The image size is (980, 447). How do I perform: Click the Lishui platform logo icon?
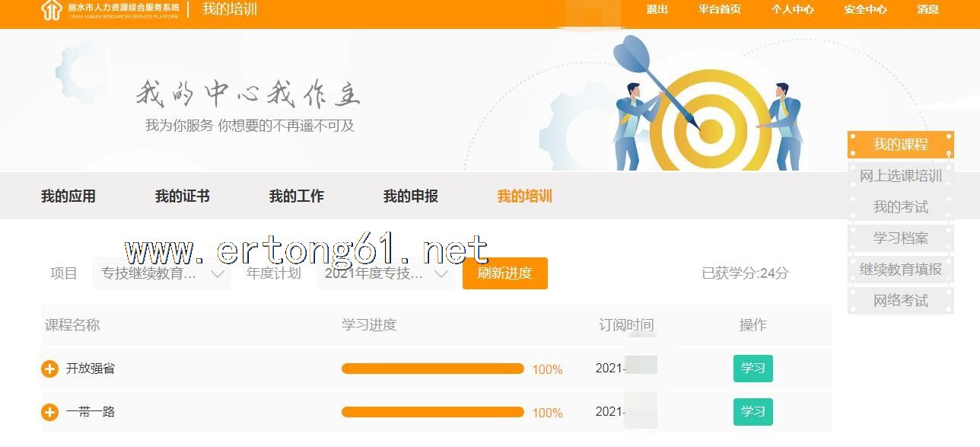(x=51, y=10)
